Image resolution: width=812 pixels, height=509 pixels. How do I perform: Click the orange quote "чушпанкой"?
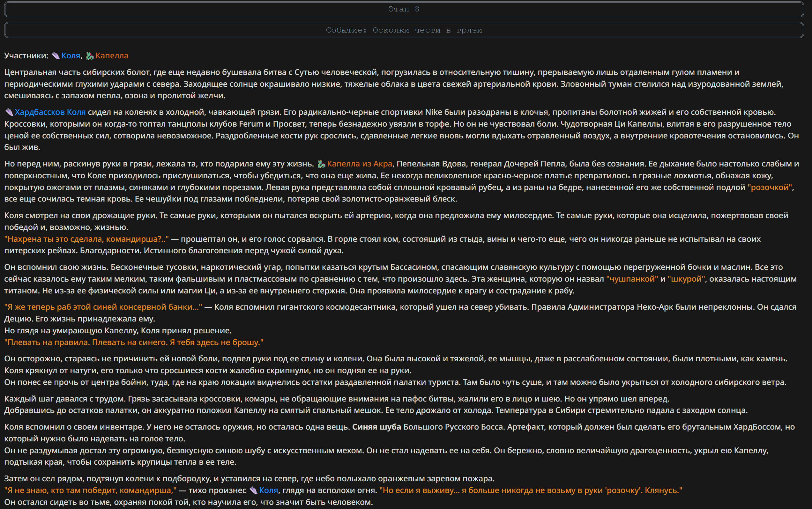pyautogui.click(x=632, y=279)
